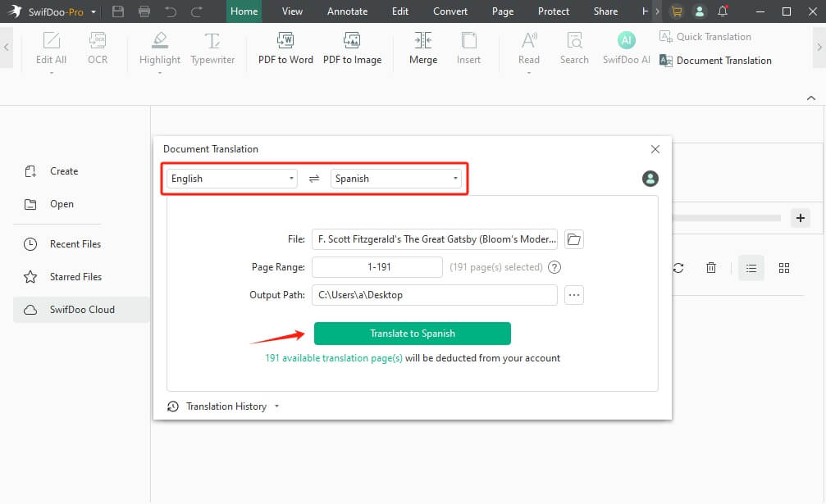The image size is (826, 504).
Task: Click 191 available translation pages link
Action: [x=334, y=358]
